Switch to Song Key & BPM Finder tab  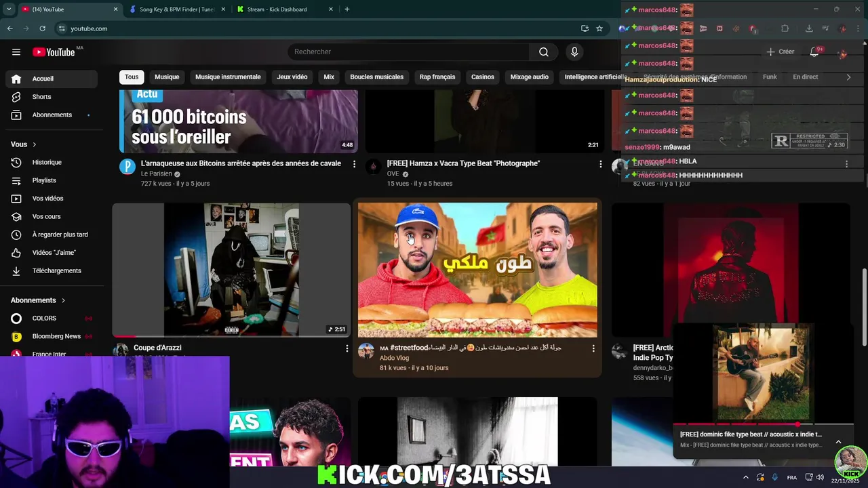point(176,9)
